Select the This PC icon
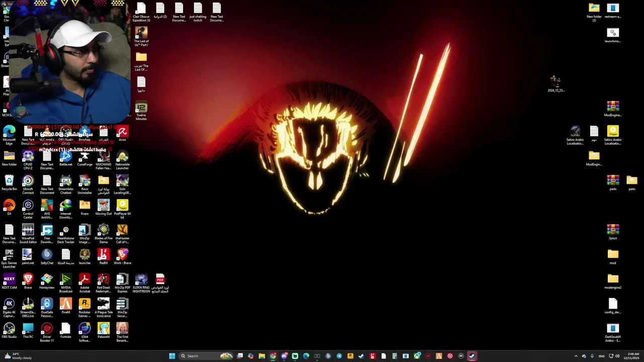Image resolution: width=644 pixels, height=362 pixels. [x=28, y=331]
